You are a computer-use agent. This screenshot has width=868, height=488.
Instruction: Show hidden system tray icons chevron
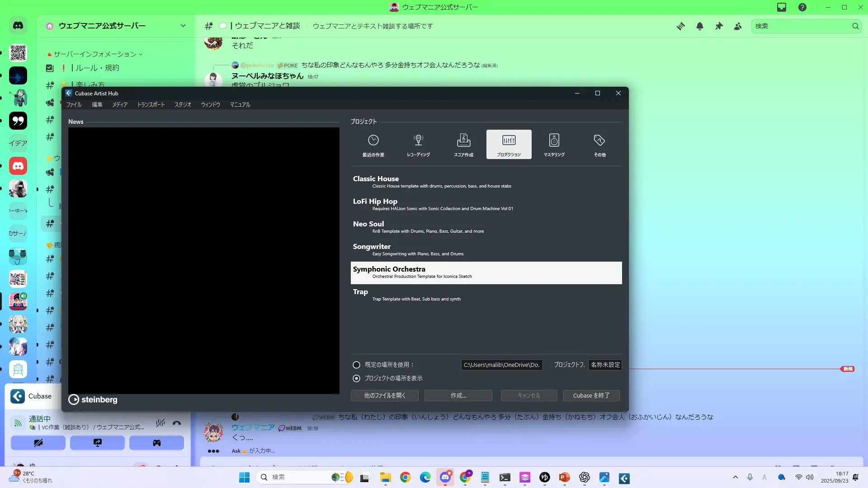tap(735, 477)
